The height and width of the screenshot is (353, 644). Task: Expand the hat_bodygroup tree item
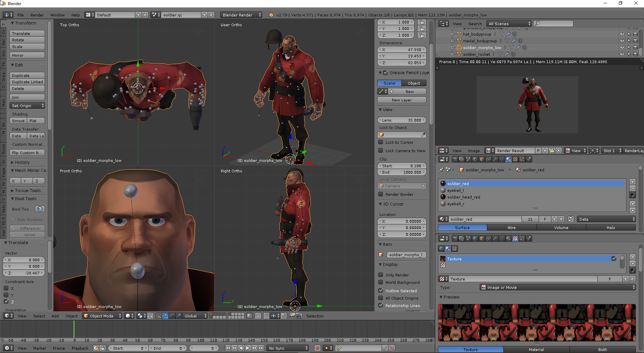(x=452, y=34)
